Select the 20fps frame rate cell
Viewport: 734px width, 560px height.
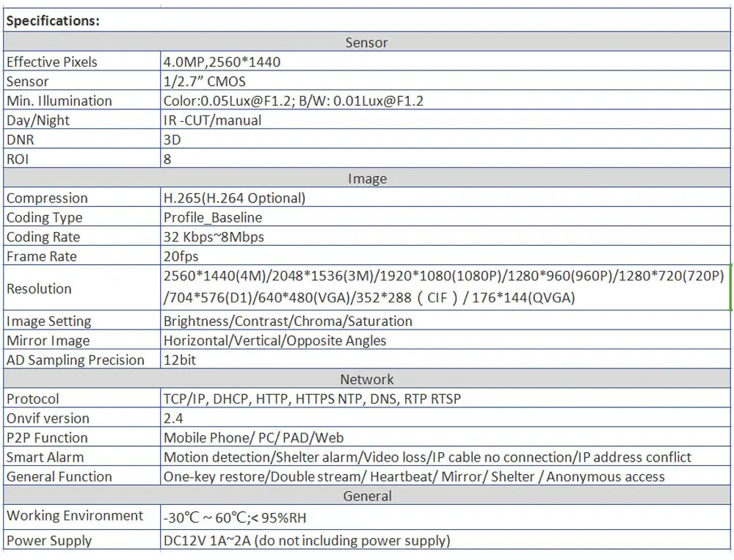coord(446,256)
